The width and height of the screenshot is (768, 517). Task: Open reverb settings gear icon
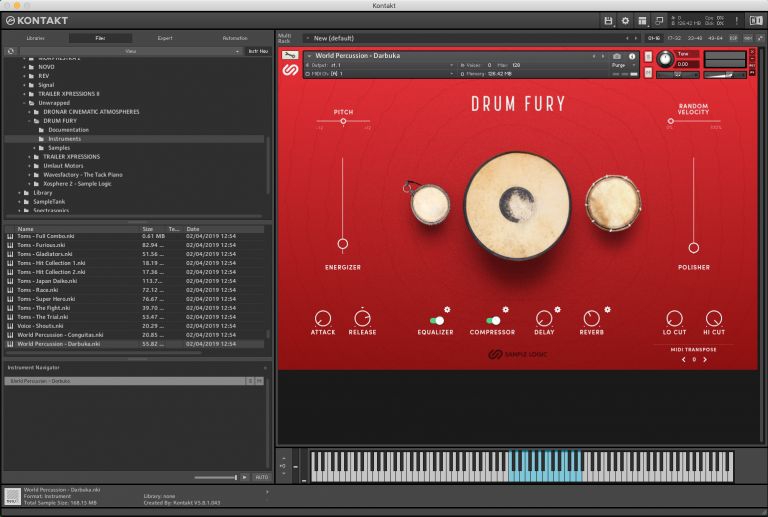(607, 309)
